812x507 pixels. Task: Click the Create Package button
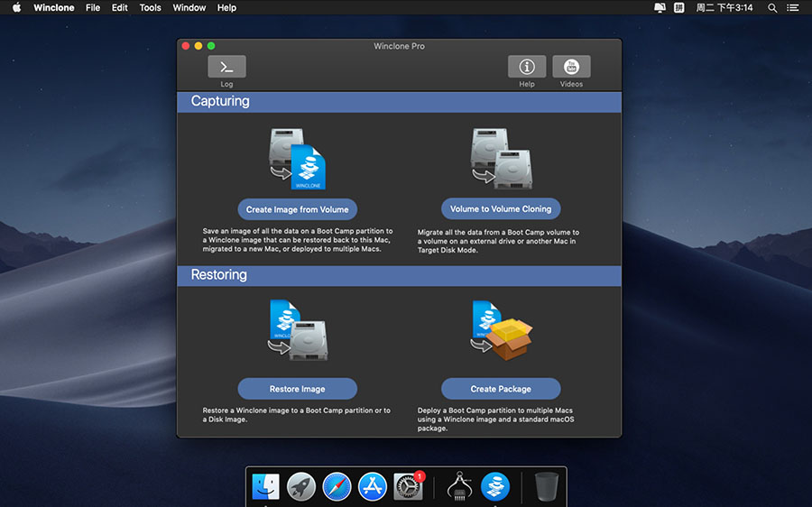[501, 389]
